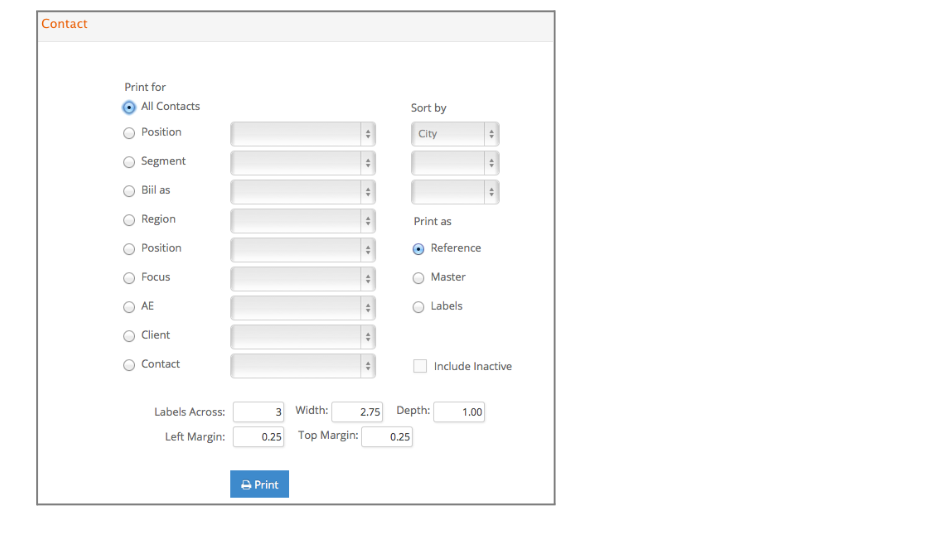Pick the Focus radio option

tap(129, 278)
